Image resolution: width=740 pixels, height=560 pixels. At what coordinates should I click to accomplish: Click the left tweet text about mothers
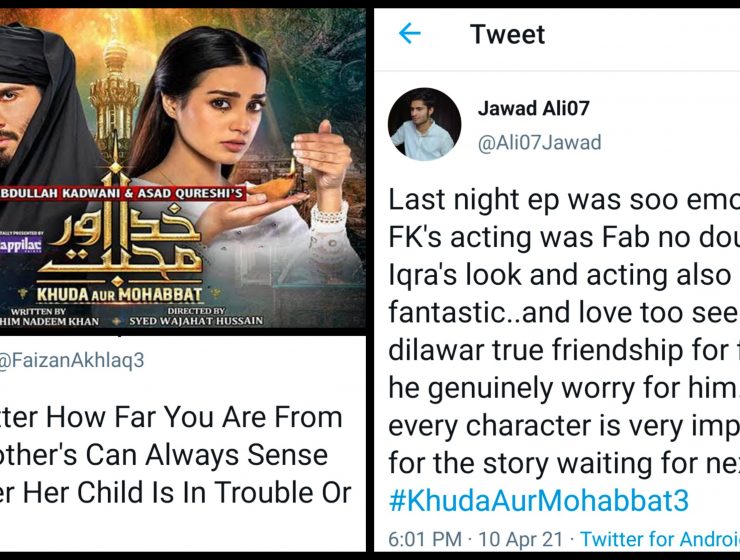click(x=176, y=455)
